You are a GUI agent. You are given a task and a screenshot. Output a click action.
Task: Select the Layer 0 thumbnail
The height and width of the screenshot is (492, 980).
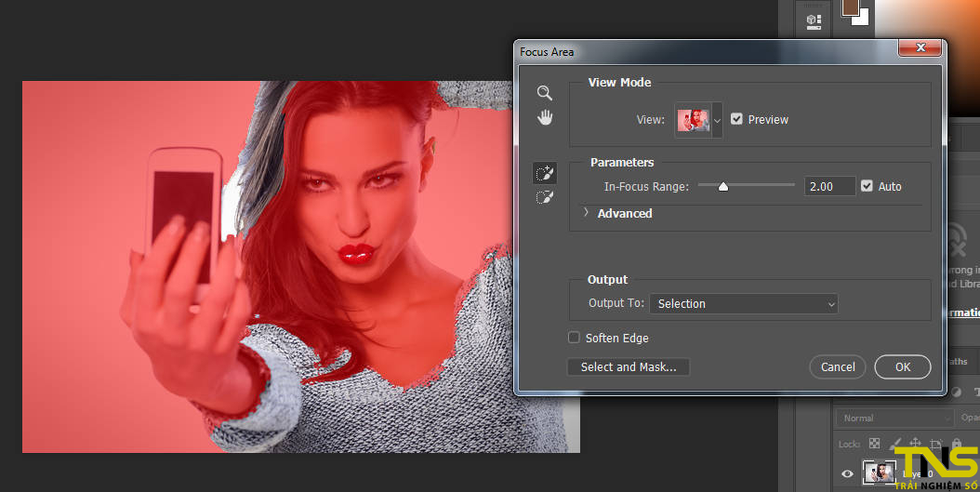point(879,472)
